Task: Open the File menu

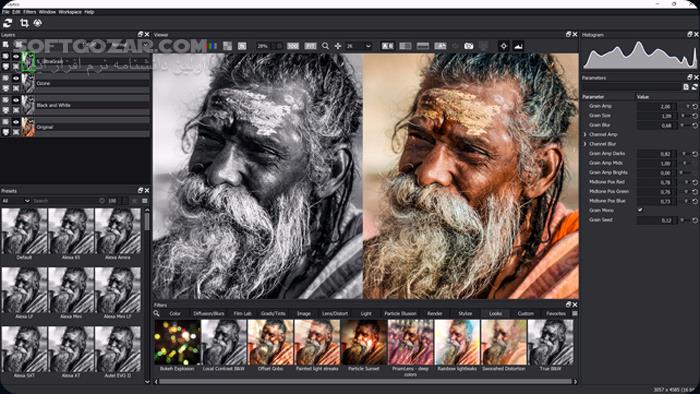Action: (x=5, y=12)
